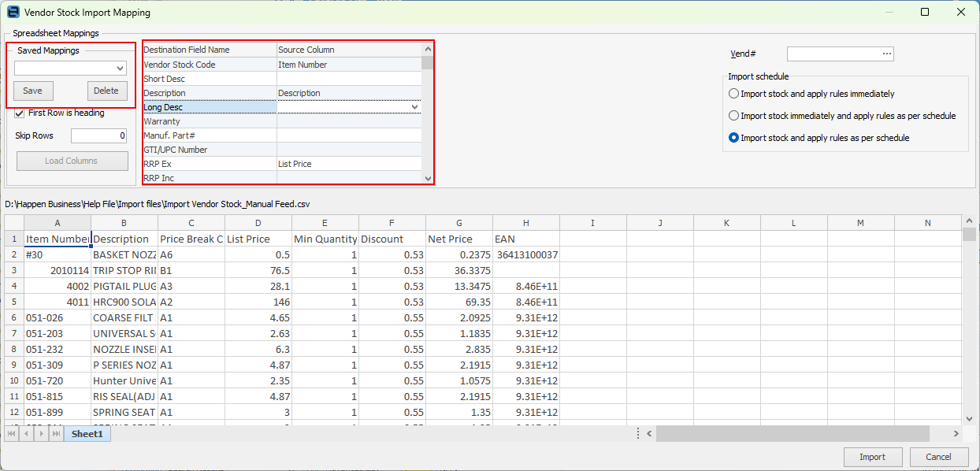Cancel the import dialog
This screenshot has height=471, width=980.
coord(939,457)
